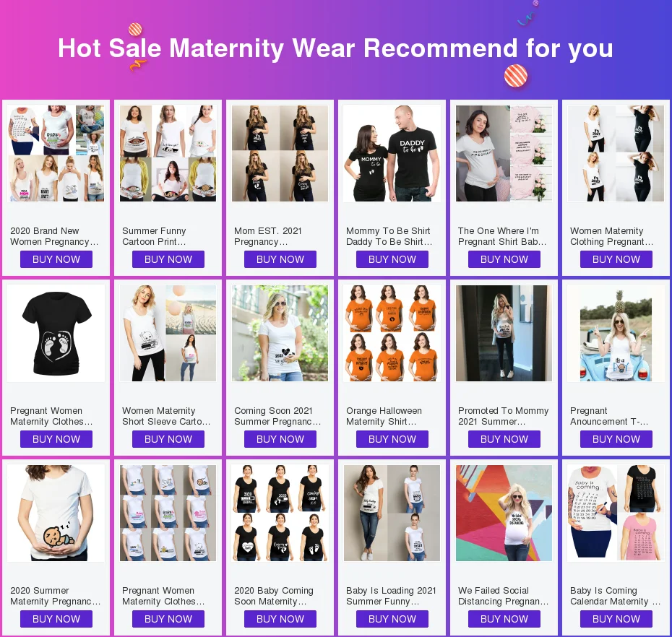The width and height of the screenshot is (672, 637).
Task: Open the Pregnant Anouncement T-shirt title link
Action: point(609,416)
